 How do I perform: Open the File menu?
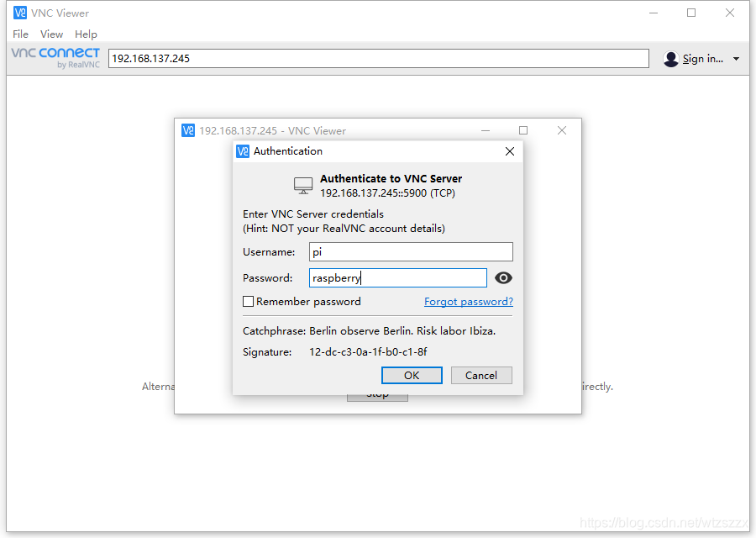pos(20,34)
